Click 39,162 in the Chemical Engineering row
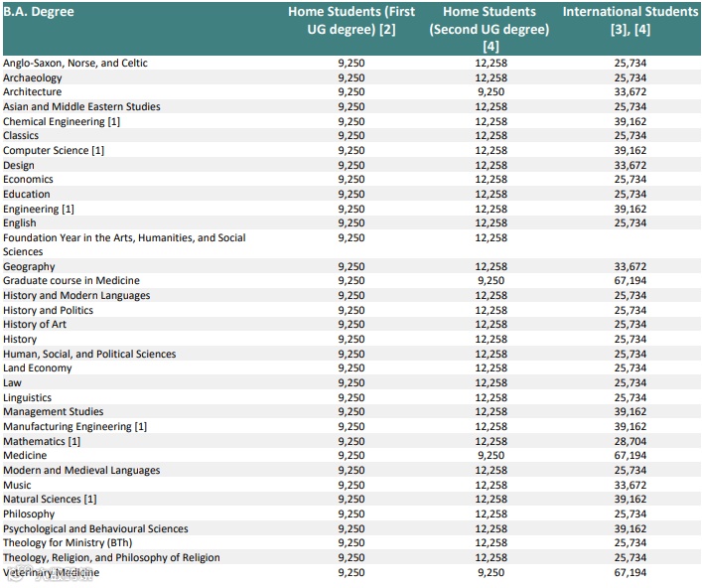The height and width of the screenshot is (588, 702). tap(630, 121)
